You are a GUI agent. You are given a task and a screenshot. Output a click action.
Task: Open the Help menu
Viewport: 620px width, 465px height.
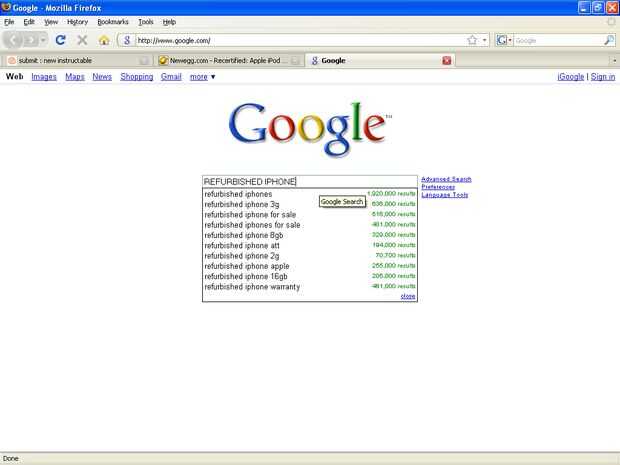click(169, 22)
